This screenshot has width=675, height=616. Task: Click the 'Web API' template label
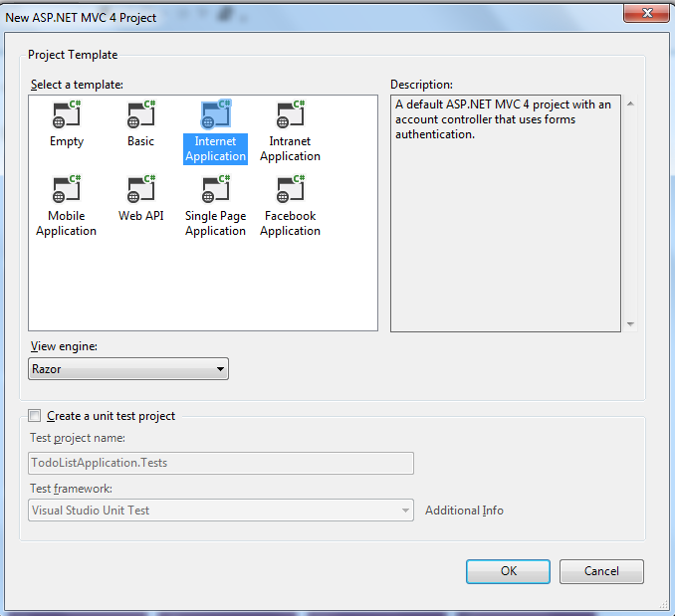141,216
